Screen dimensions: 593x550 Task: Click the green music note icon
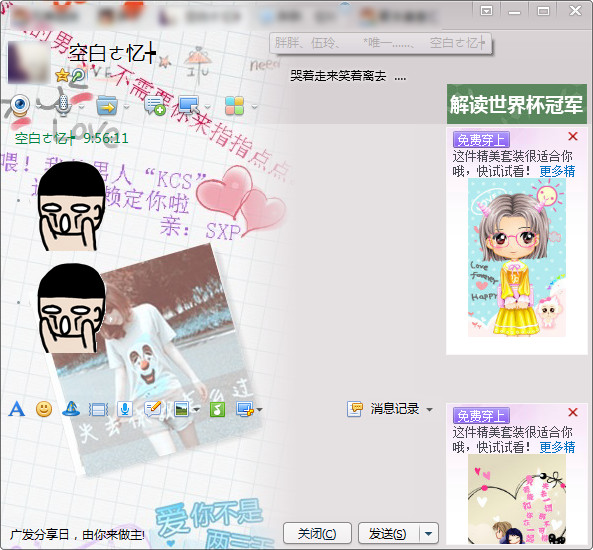tap(217, 409)
